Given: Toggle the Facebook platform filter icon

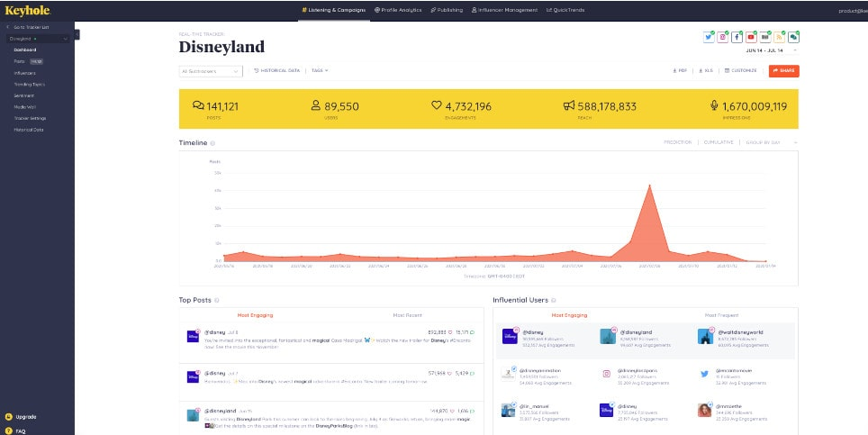Looking at the screenshot, I should (x=737, y=37).
